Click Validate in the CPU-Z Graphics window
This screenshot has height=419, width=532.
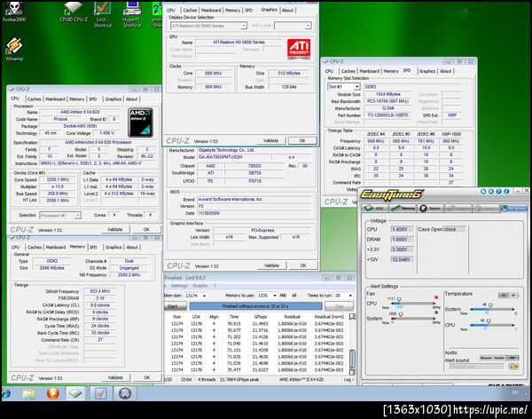[x=270, y=140]
